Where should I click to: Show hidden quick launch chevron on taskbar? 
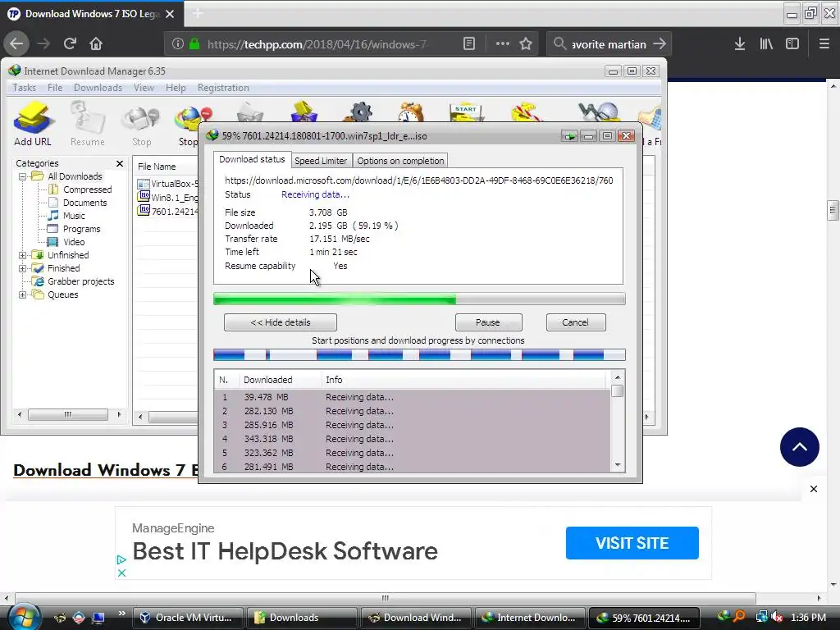coord(121,614)
